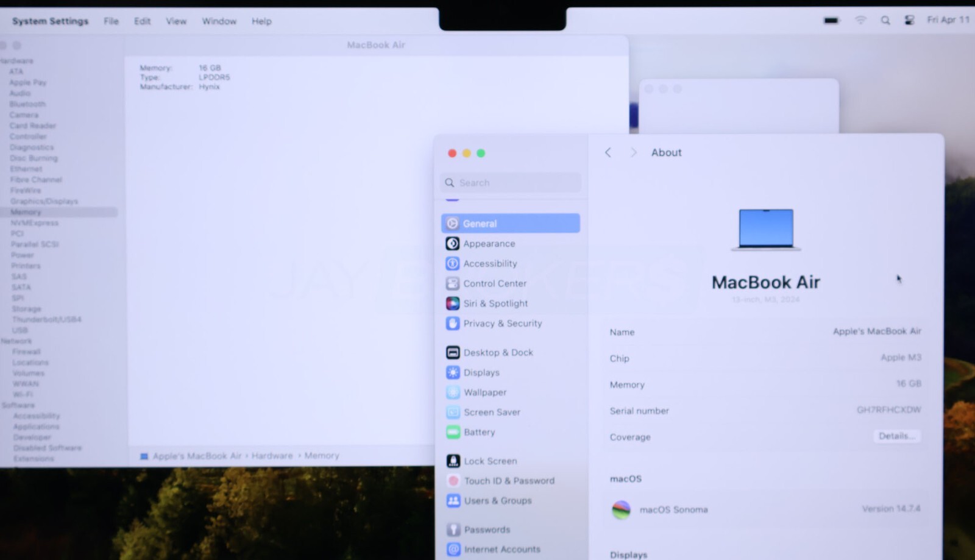
Task: Click the battery status icon
Action: coord(831,20)
